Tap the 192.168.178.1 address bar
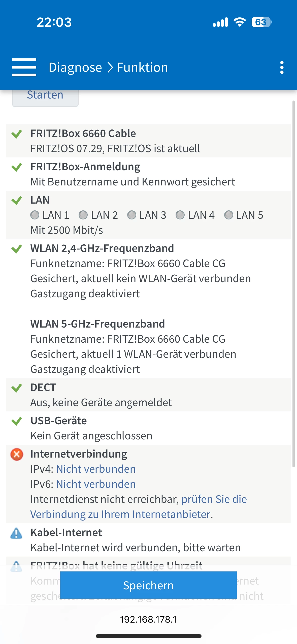This screenshot has width=297, height=644. 148,619
